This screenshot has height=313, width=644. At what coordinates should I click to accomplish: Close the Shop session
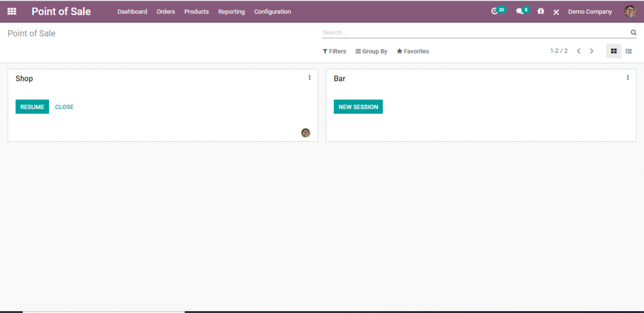[x=65, y=107]
